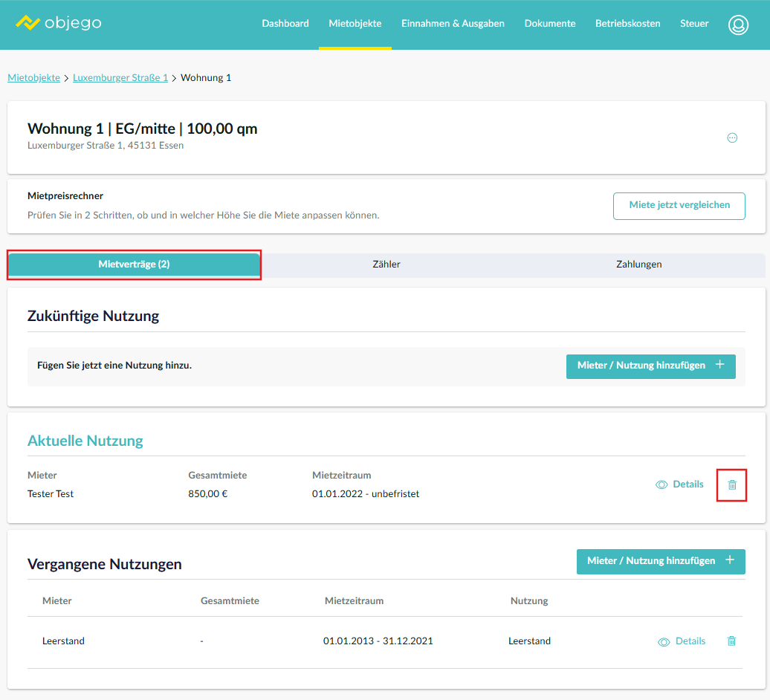Navigate to Betriebskosten

(627, 24)
